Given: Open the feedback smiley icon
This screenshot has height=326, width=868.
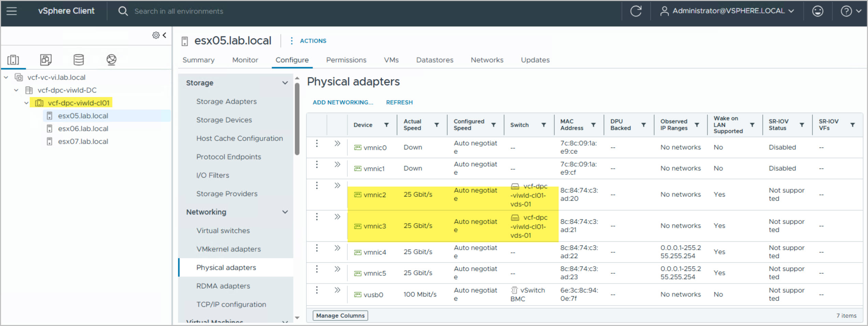Looking at the screenshot, I should click(x=817, y=11).
